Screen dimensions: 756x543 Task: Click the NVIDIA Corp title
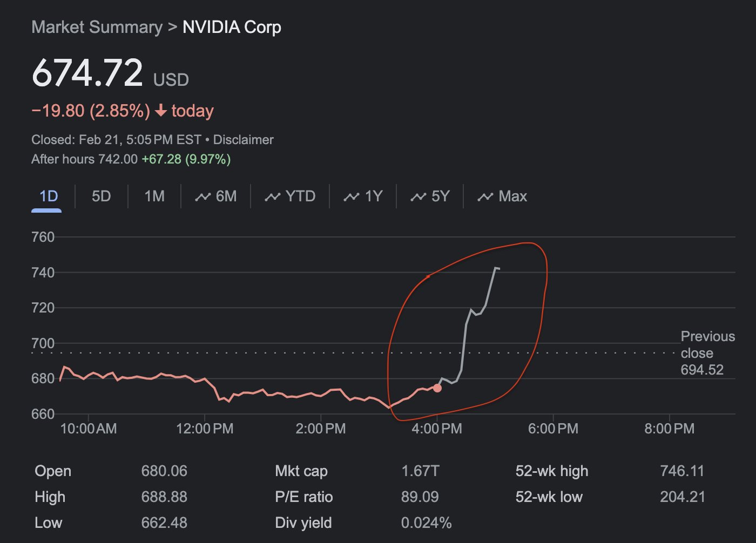232,27
